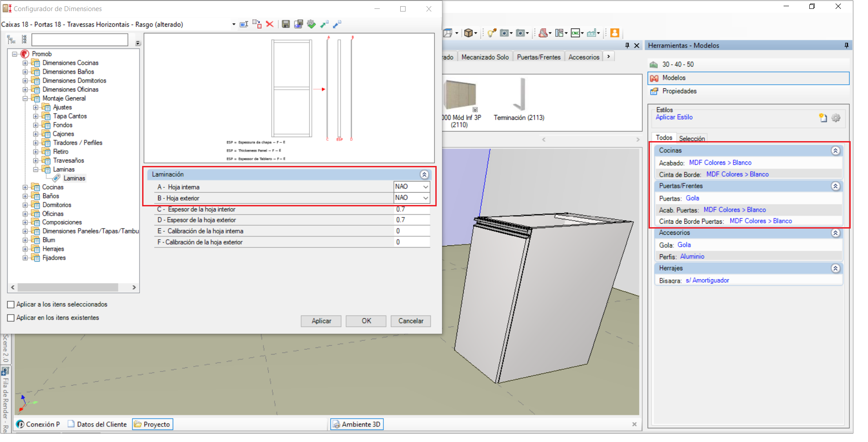
Task: Change Perfis Aluminio link
Action: (x=692, y=257)
